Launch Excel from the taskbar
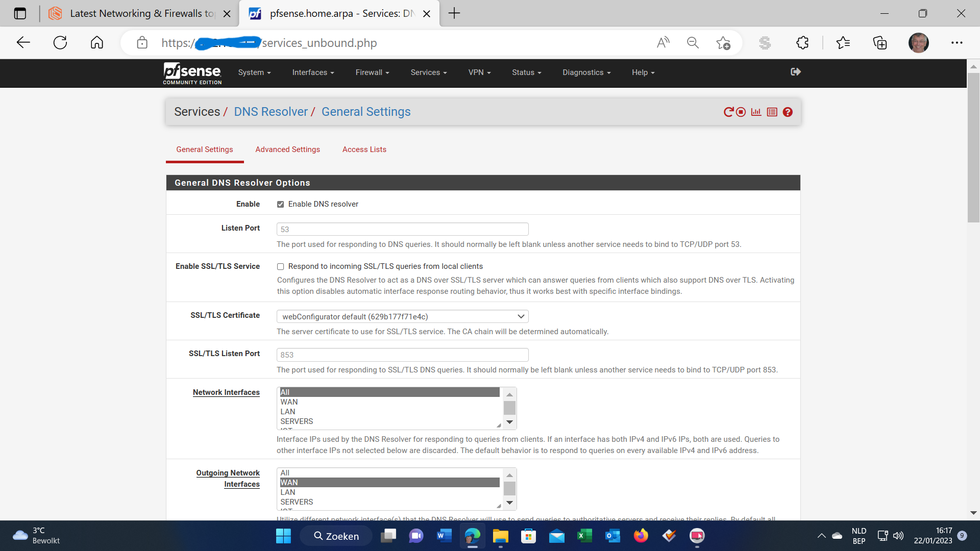The height and width of the screenshot is (551, 980). 585,536
